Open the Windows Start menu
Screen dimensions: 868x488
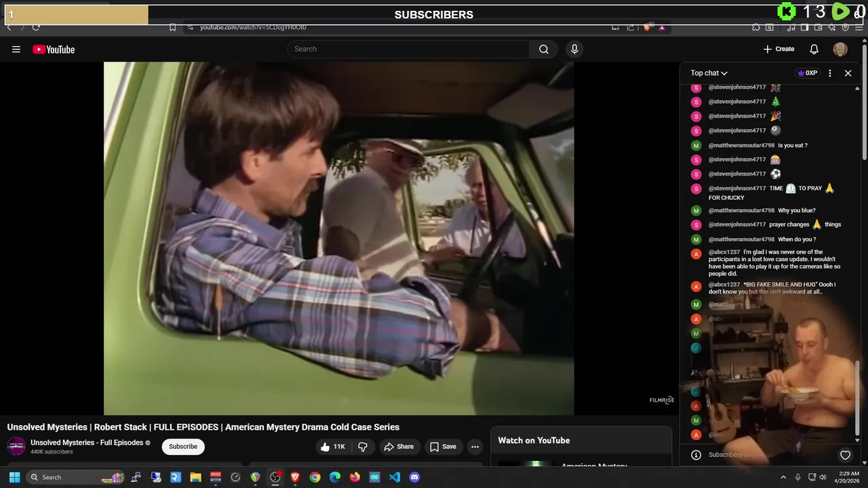(14, 477)
